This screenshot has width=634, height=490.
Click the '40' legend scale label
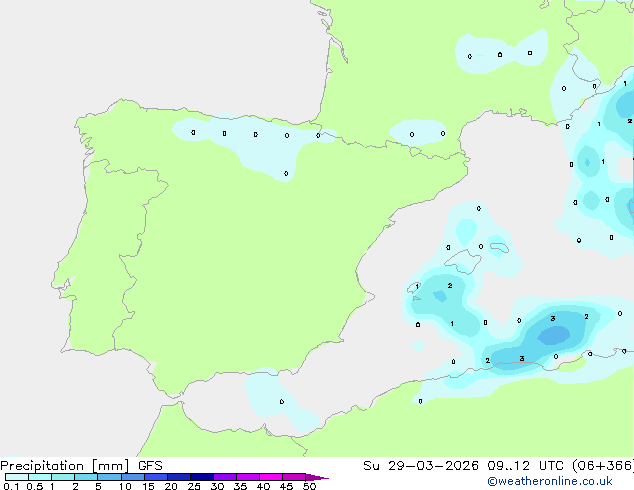pyautogui.click(x=263, y=486)
